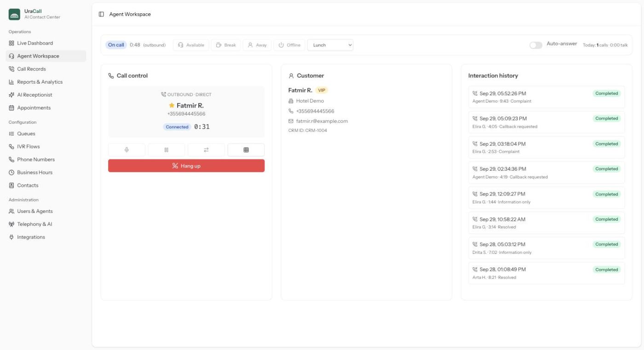
Task: Go to Call Records
Action: pyautogui.click(x=46, y=69)
